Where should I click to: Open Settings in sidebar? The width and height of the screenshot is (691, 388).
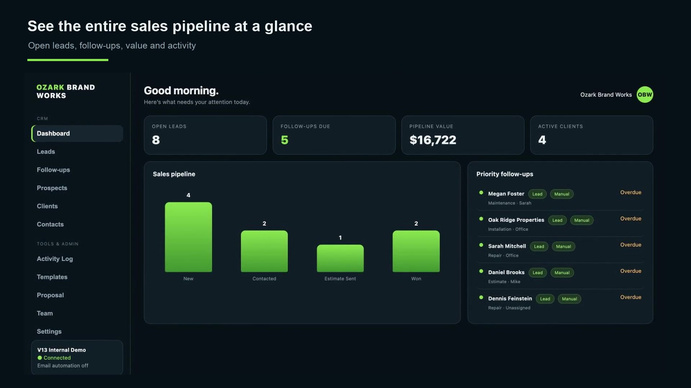point(49,331)
